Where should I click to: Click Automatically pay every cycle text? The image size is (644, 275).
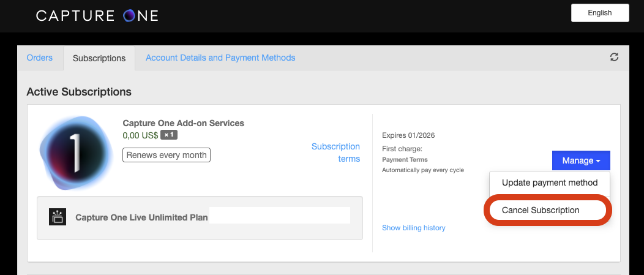[422, 170]
